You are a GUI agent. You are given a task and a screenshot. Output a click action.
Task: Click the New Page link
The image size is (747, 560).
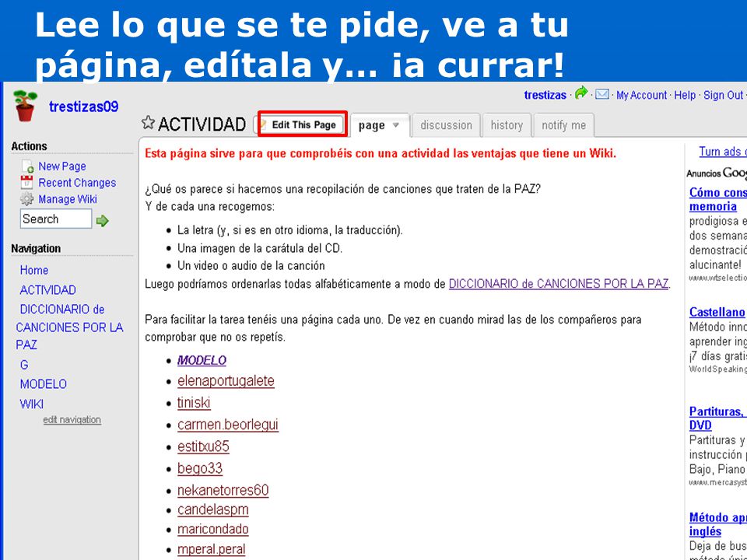pos(62,166)
